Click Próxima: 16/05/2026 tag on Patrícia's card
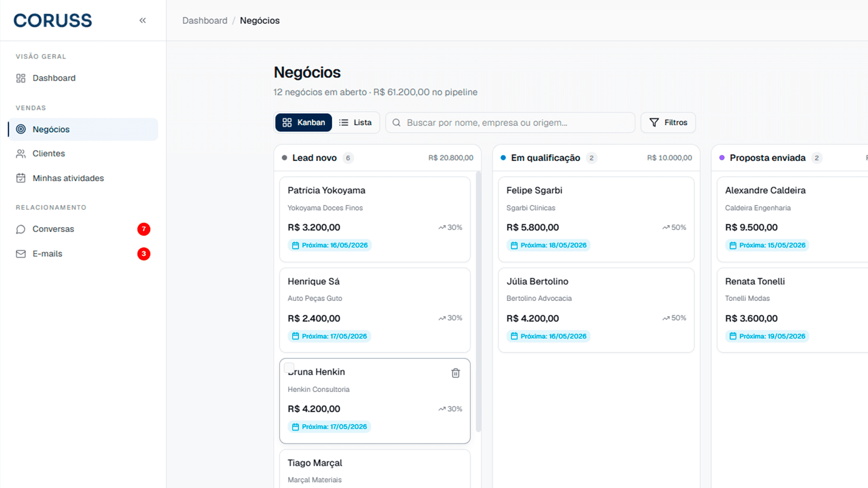The image size is (868, 488). pyautogui.click(x=329, y=246)
